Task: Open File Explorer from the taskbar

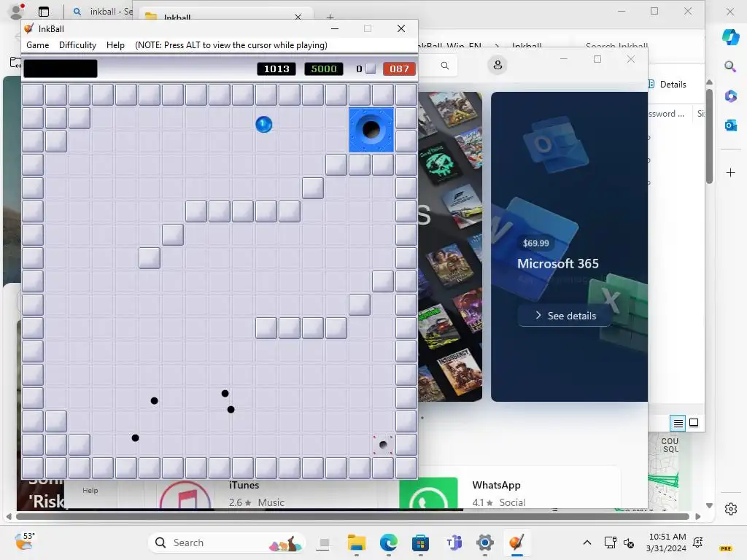Action: tap(356, 542)
